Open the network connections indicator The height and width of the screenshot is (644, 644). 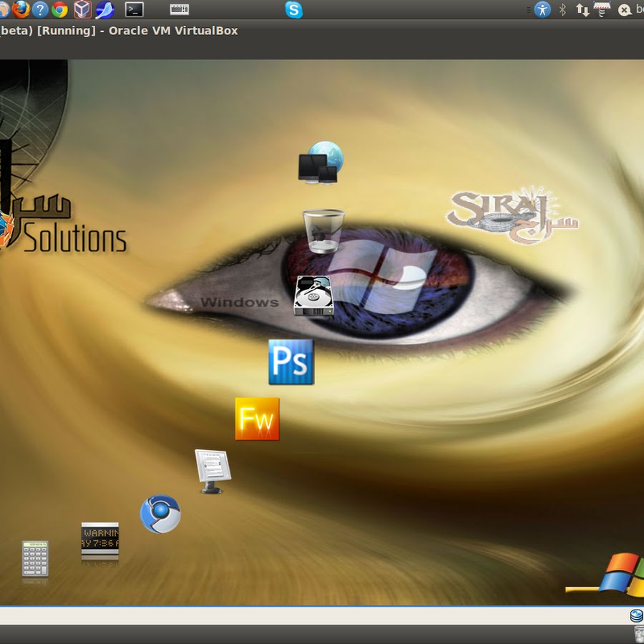[x=582, y=9]
